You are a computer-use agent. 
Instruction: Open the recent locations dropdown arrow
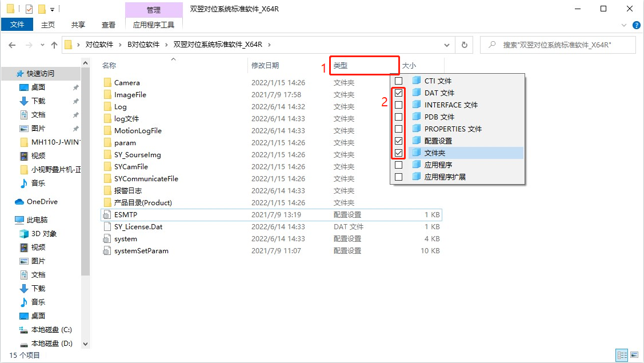pyautogui.click(x=41, y=45)
